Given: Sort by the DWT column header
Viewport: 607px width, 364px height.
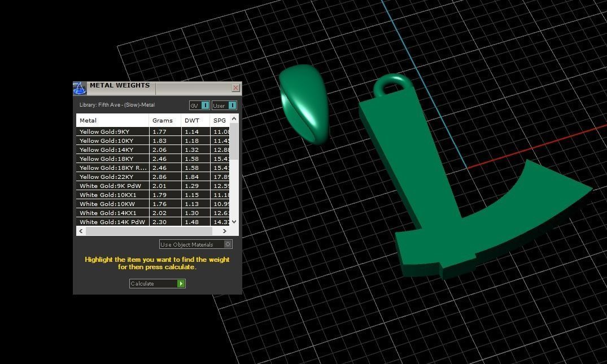Looking at the screenshot, I should point(195,120).
